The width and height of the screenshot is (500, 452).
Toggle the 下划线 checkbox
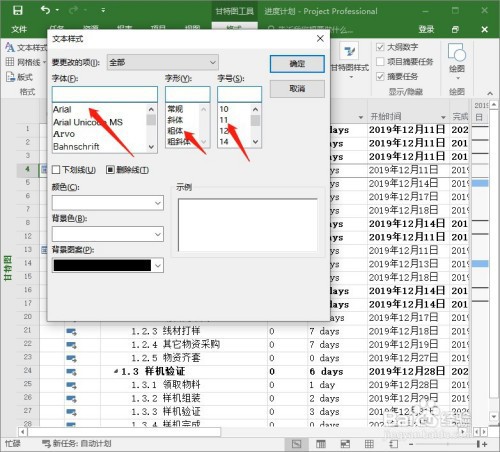coord(56,170)
